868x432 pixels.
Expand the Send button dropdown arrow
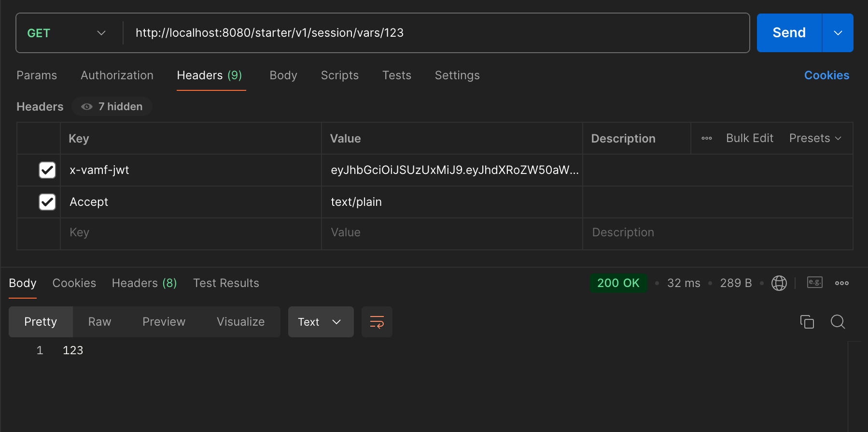[838, 33]
